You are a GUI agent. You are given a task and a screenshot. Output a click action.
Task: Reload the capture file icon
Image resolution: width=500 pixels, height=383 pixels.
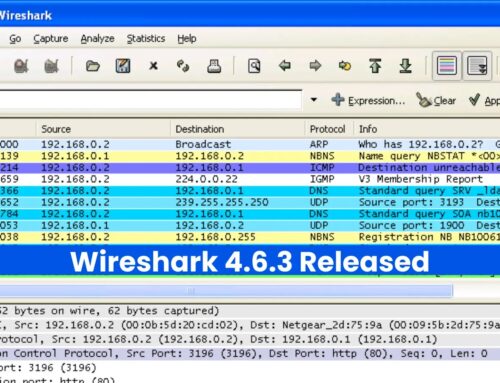click(183, 66)
